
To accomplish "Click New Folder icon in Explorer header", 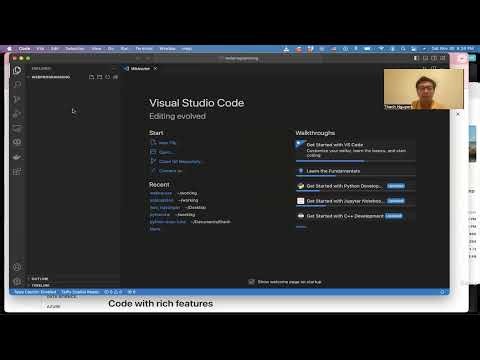I will (x=99, y=77).
